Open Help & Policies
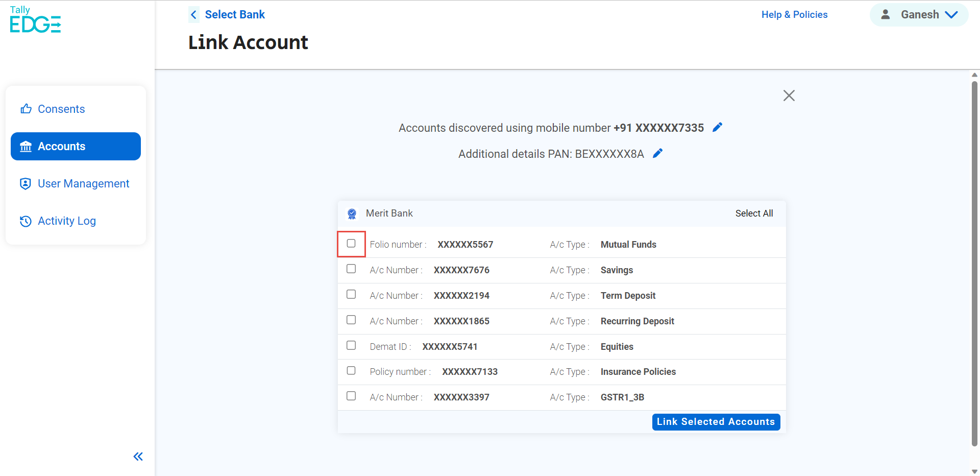Screen dimensions: 980x476 (x=794, y=14)
